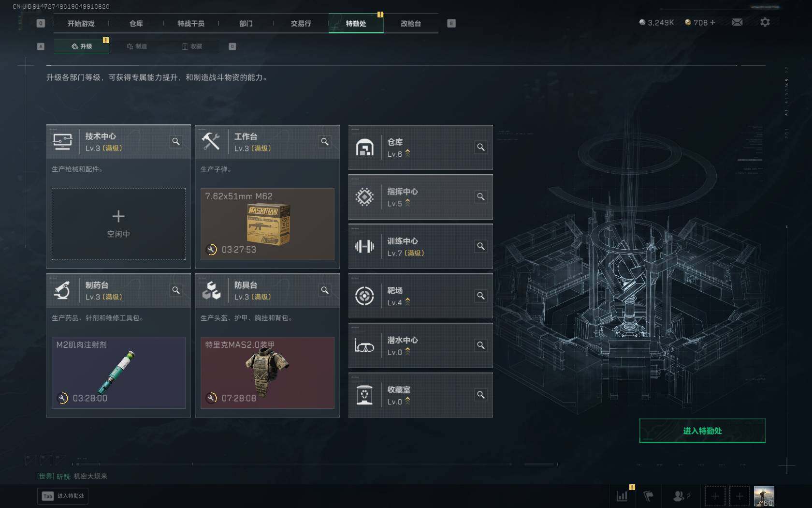This screenshot has height=508, width=812.
Task: Open the 7.62x51mm M62 production item
Action: point(267,224)
